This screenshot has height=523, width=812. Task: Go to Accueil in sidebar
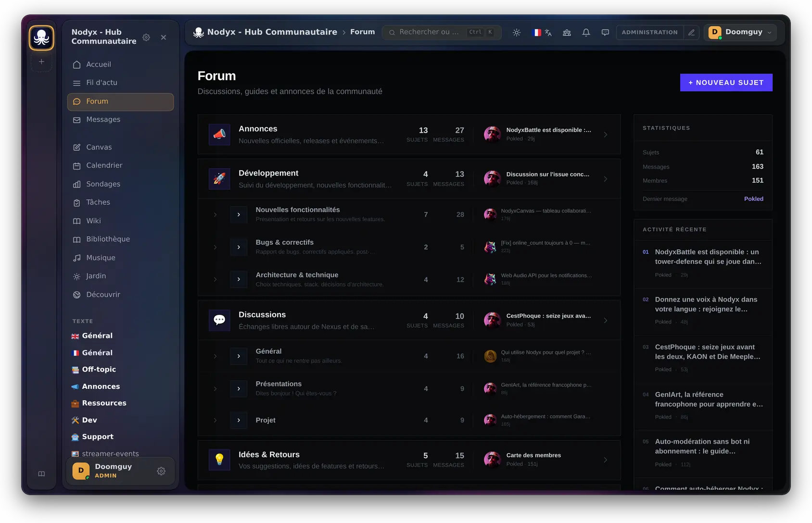tap(120, 64)
